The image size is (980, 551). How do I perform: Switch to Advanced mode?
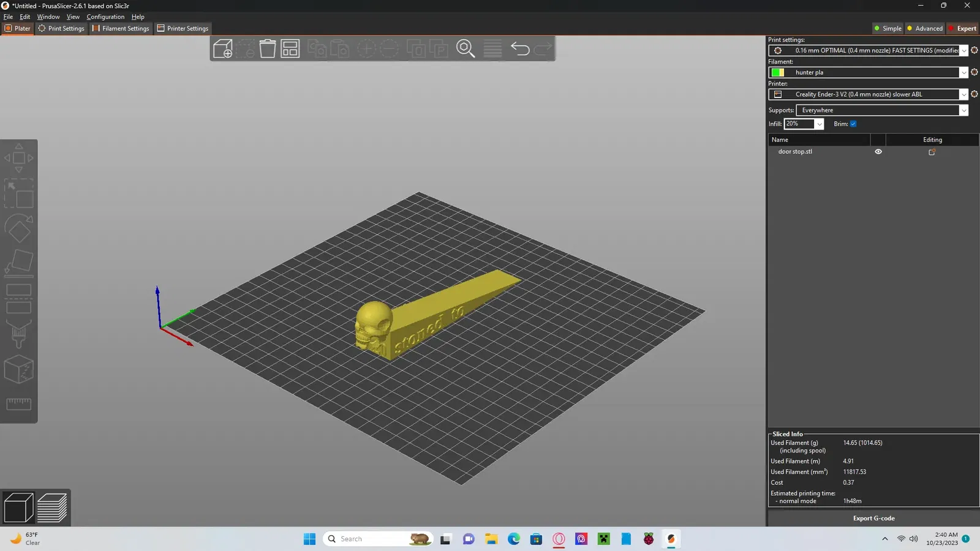coord(925,28)
